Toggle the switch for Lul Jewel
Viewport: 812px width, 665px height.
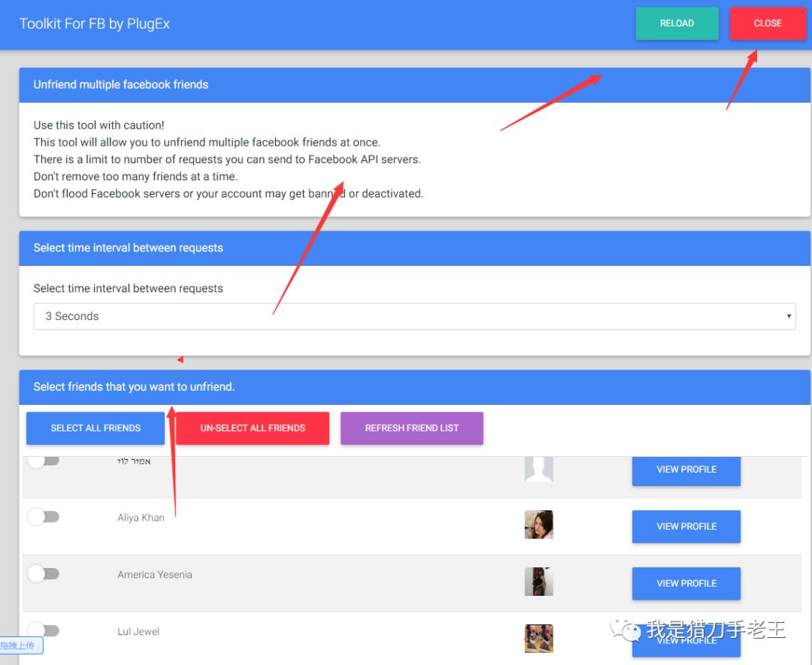click(x=44, y=630)
